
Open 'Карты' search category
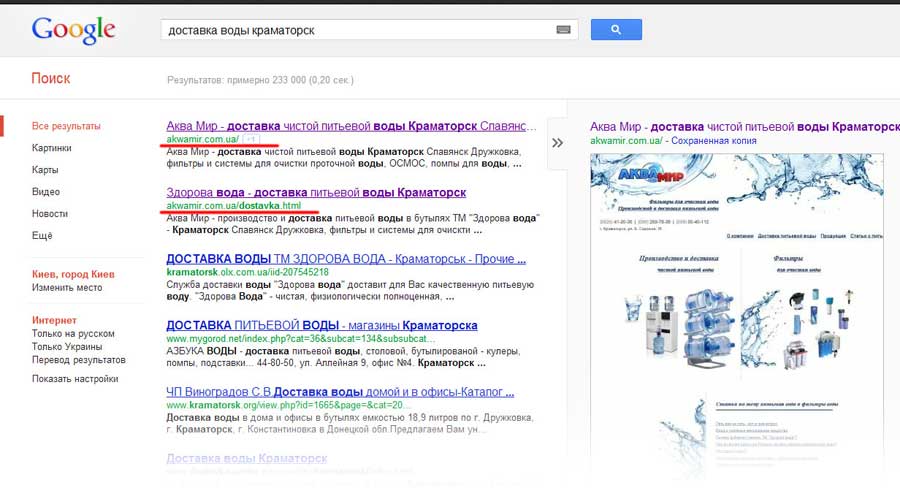pyautogui.click(x=45, y=170)
